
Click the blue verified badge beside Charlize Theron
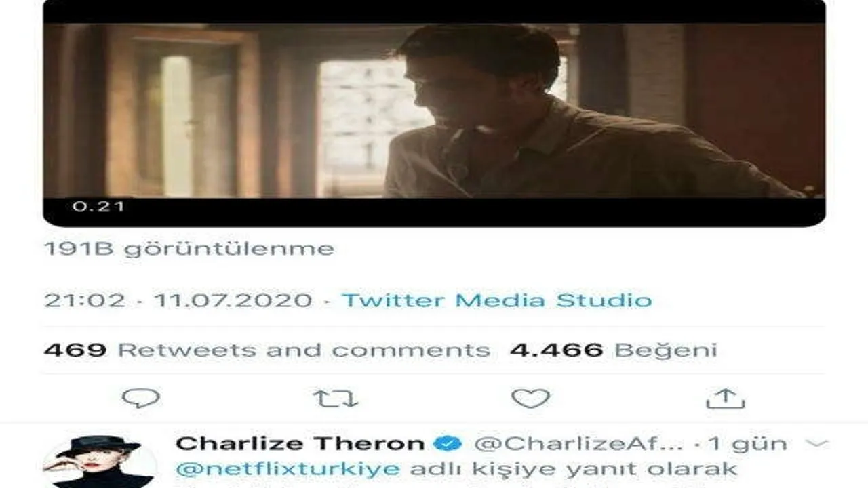click(x=448, y=444)
